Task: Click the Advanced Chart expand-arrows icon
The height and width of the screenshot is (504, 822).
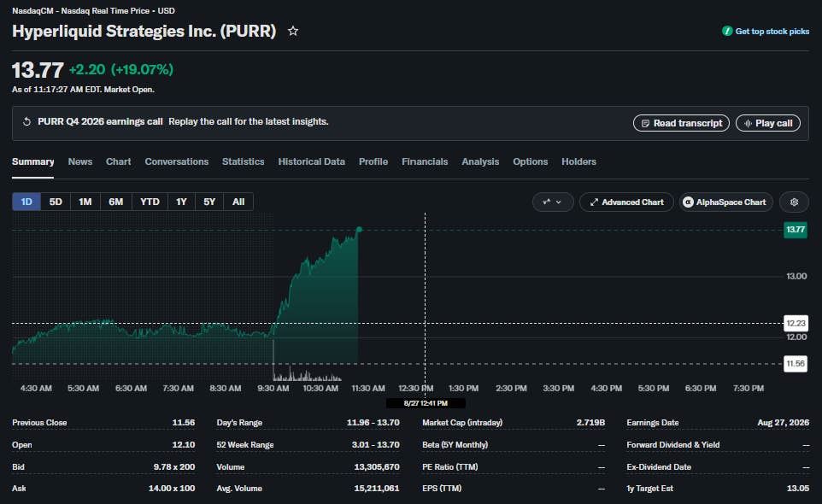Action: coord(594,202)
